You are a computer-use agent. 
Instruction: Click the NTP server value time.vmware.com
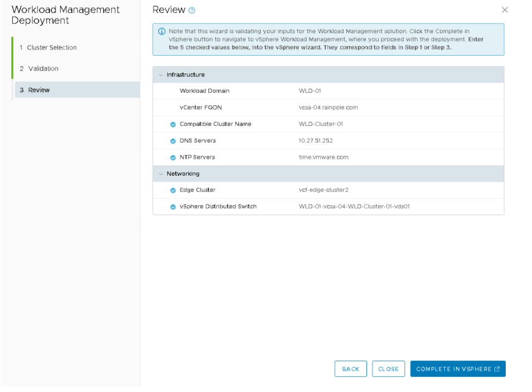click(x=324, y=157)
